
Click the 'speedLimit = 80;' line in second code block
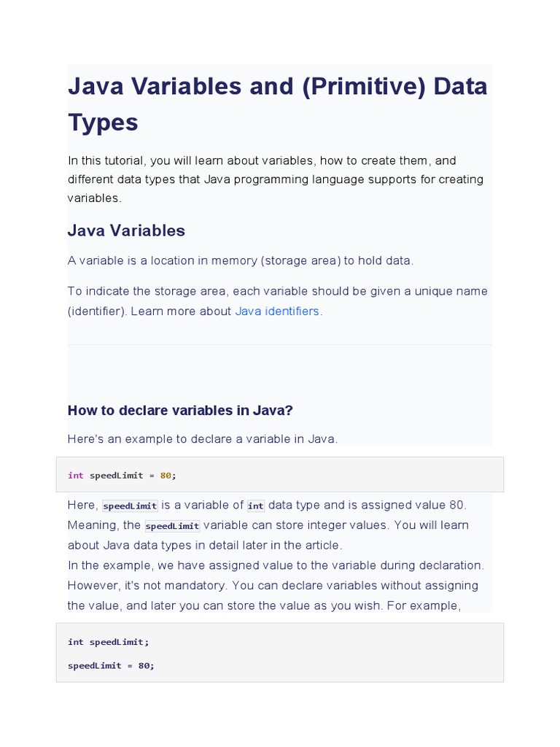(x=111, y=665)
